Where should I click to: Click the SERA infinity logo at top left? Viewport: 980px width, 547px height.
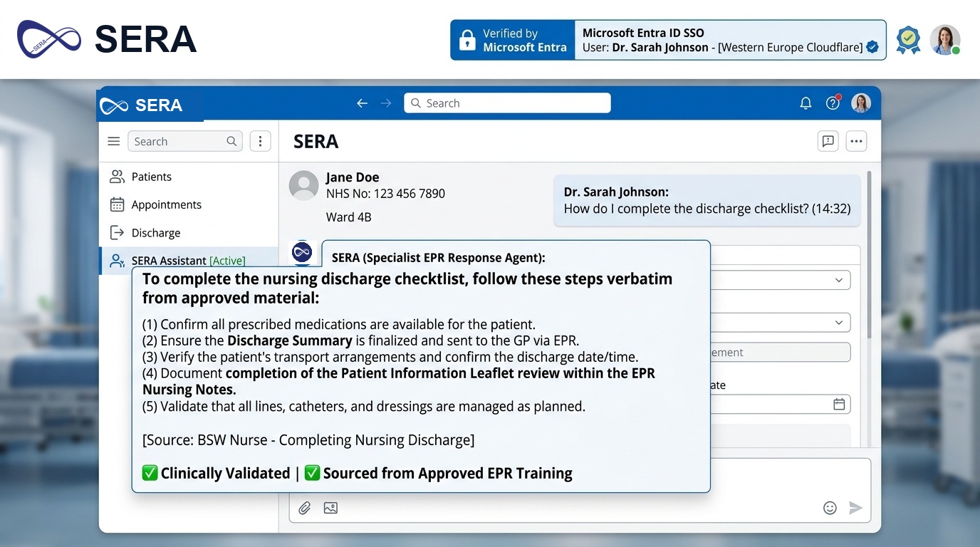[50, 39]
